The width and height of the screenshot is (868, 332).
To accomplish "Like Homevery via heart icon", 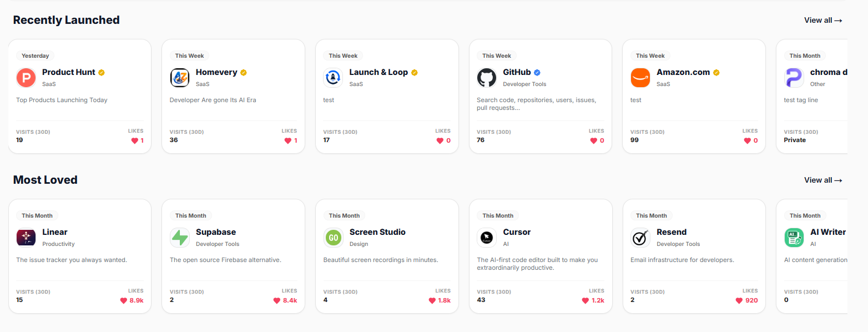I will pos(288,140).
